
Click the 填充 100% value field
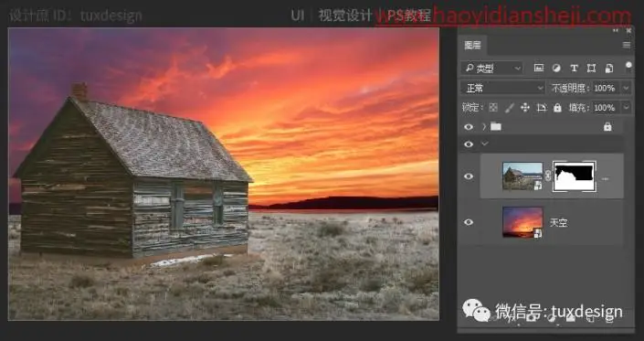pyautogui.click(x=605, y=108)
